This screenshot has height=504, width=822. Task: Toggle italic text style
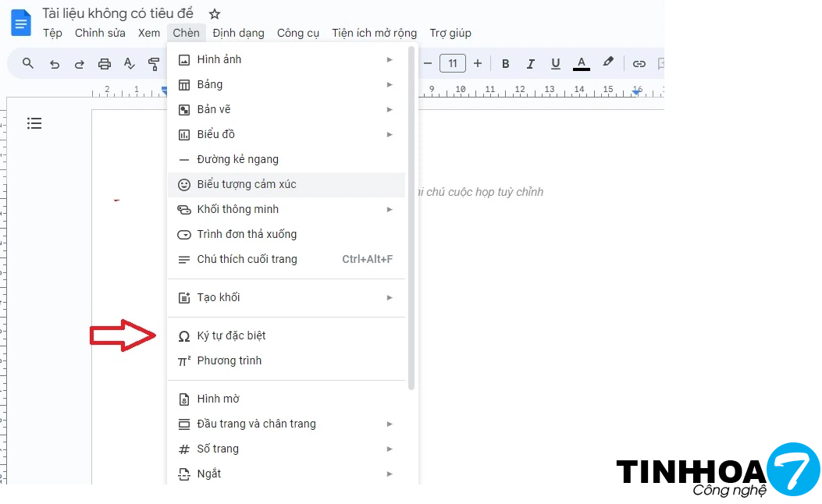(x=530, y=64)
